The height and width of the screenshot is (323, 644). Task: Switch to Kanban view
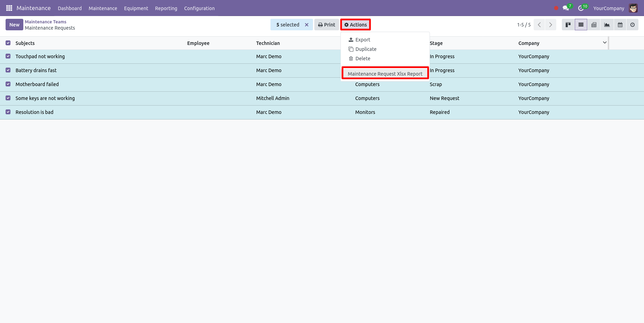pos(568,25)
